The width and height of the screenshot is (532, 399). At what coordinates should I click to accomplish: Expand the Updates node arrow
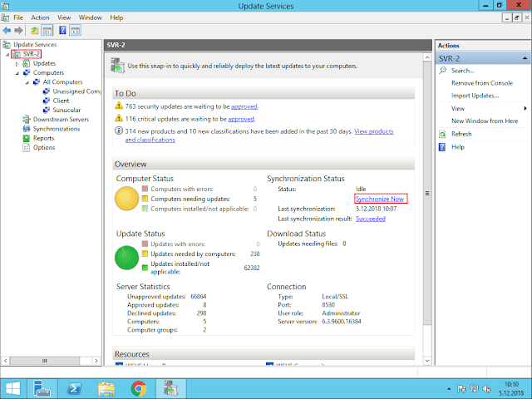tap(17, 64)
